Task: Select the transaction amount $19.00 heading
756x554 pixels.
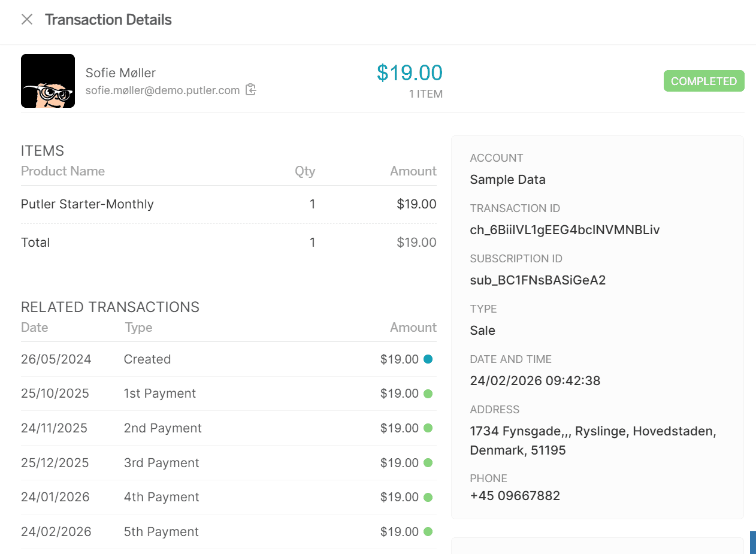Action: click(410, 72)
